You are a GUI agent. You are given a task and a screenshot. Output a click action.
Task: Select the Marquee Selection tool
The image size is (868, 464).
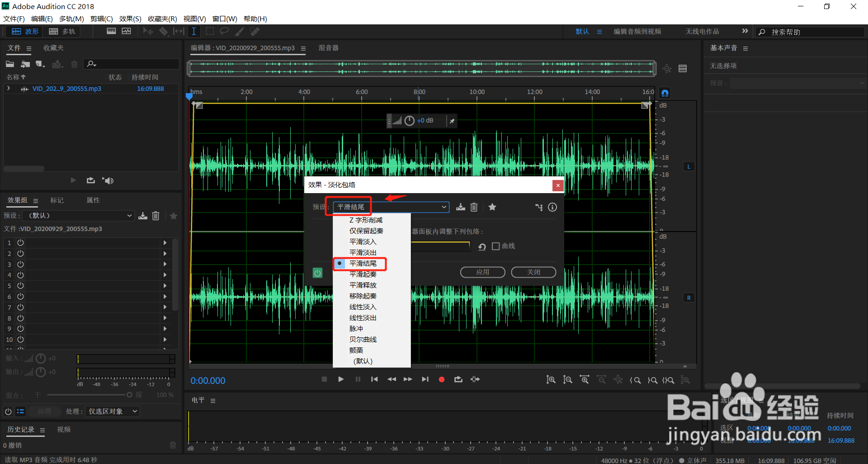(x=210, y=31)
